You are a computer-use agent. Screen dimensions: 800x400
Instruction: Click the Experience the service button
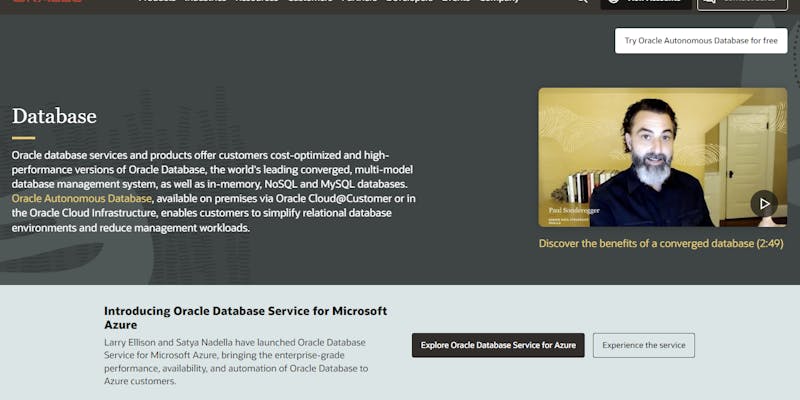643,345
